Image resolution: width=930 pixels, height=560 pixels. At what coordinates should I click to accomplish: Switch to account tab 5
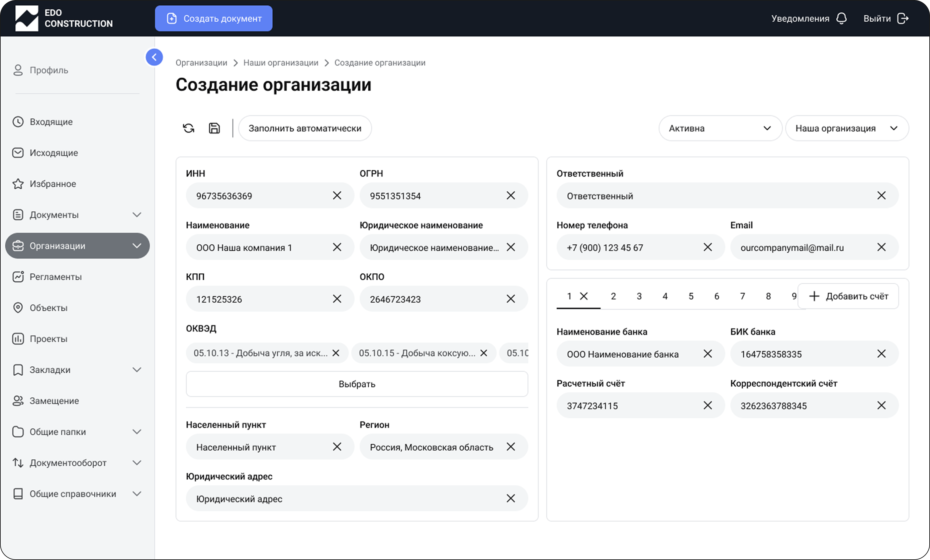[691, 296]
